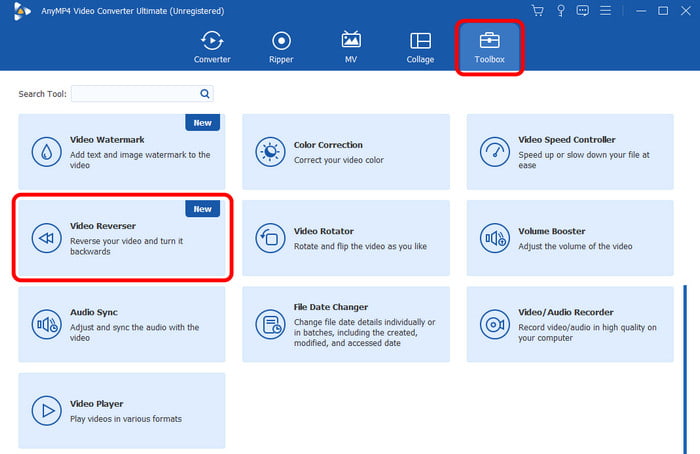Screen dimensions: 700x454
Task: Open the hamburger menu
Action: point(605,10)
